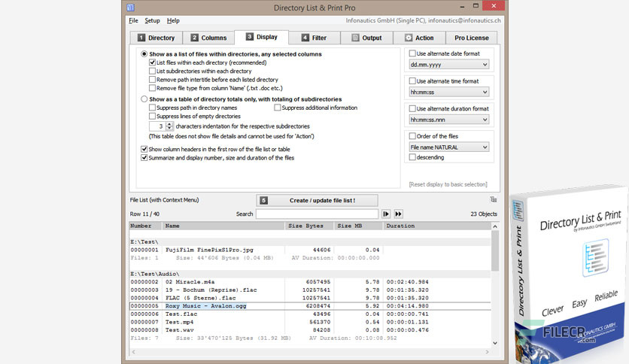Enable 'Use alternate date format'
This screenshot has height=364, width=629.
412,53
